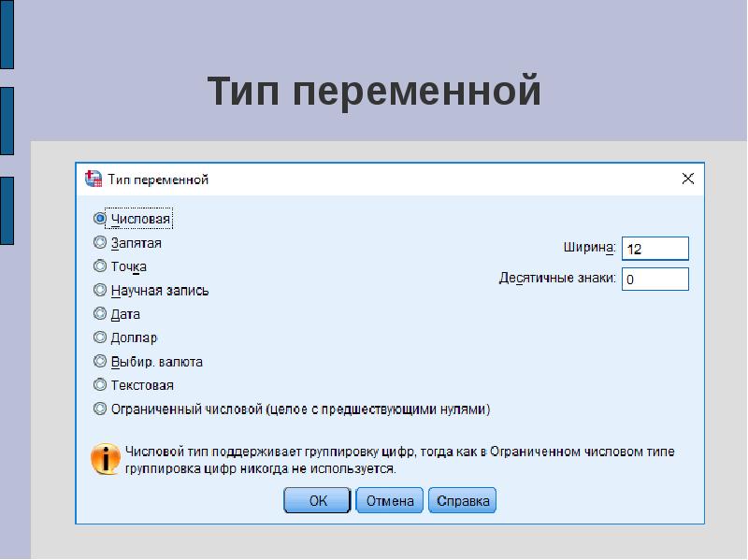748x560 pixels.
Task: Click the Десятичные знаки label
Action: click(557, 279)
